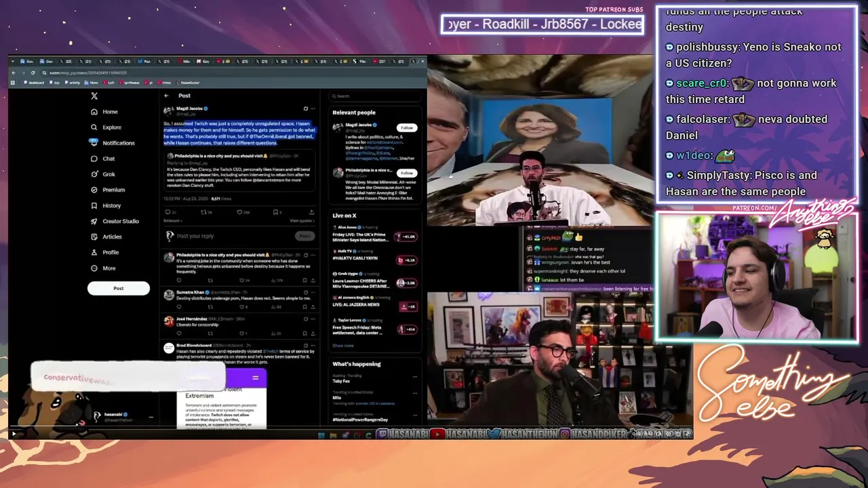Image resolution: width=868 pixels, height=488 pixels.
Task: Open the browser tab search chevron
Action: tap(14, 62)
